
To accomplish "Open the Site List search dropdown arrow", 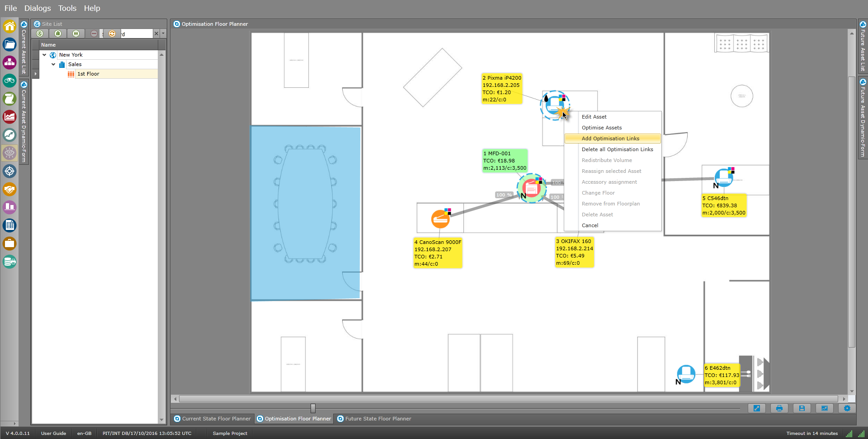I will tap(163, 33).
